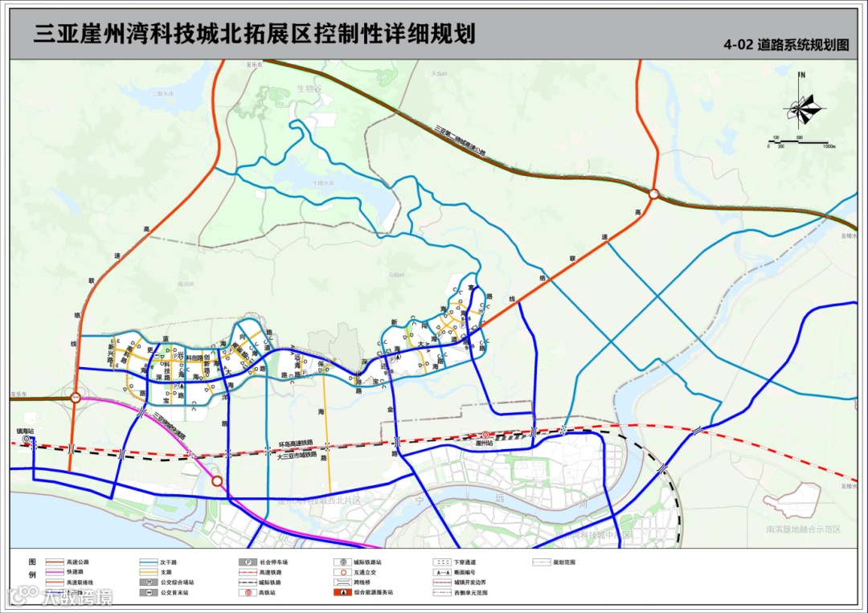
Task: Click the 崖州湾科技城西北片区 area label
Action: pos(318,501)
